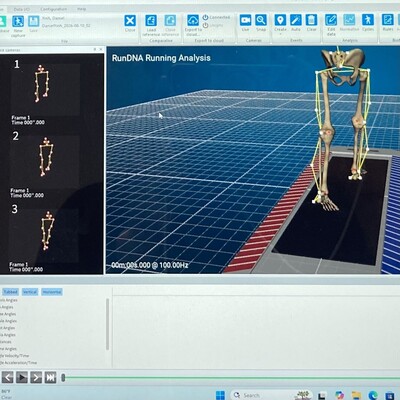Open Export to cloud

(193, 20)
